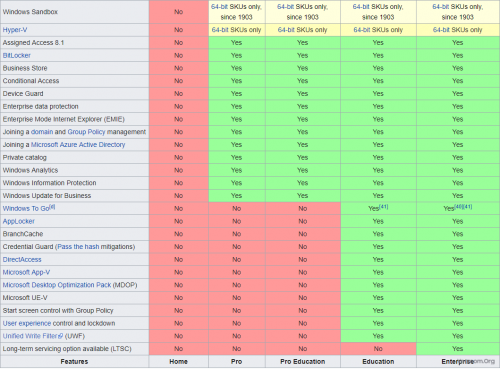The height and width of the screenshot is (369, 500).
Task: Click the 'Enterprise data protection' feature name
Action: coord(41,107)
